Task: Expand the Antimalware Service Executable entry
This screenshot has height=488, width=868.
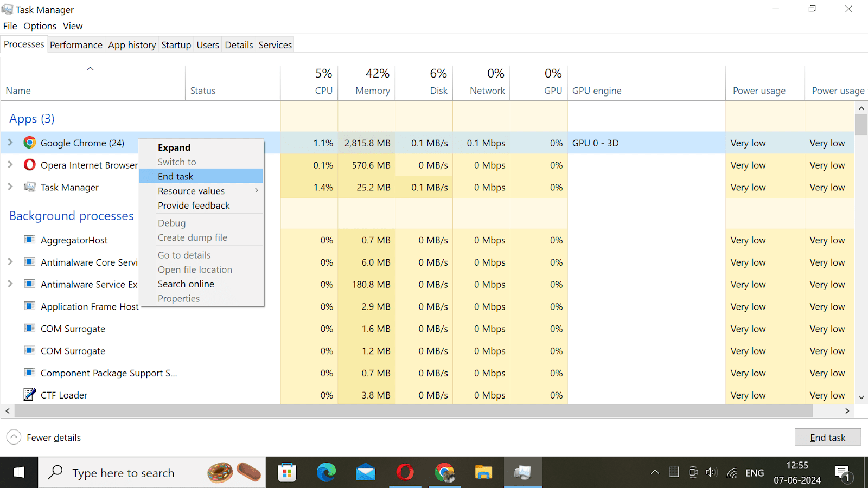Action: (10, 284)
